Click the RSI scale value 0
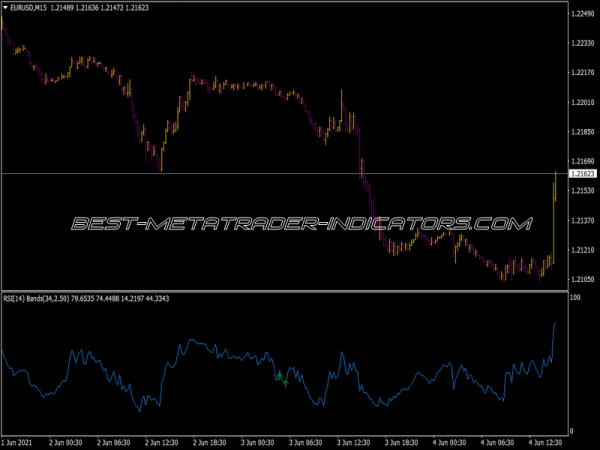 (572, 431)
